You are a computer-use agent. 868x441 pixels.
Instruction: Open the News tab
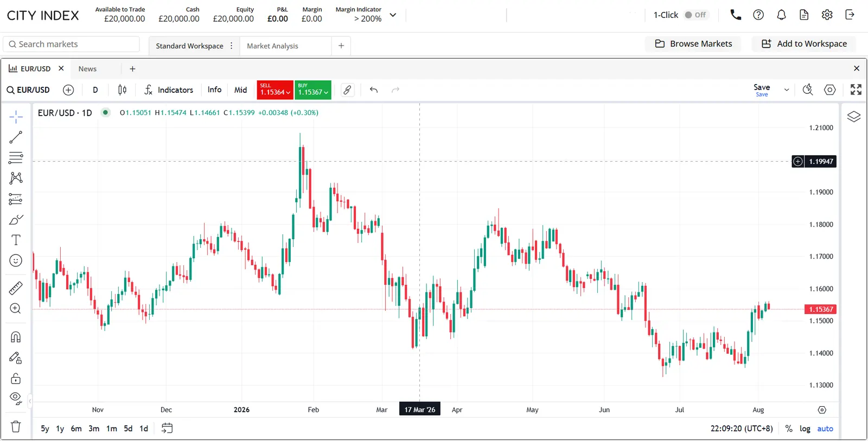(x=87, y=69)
